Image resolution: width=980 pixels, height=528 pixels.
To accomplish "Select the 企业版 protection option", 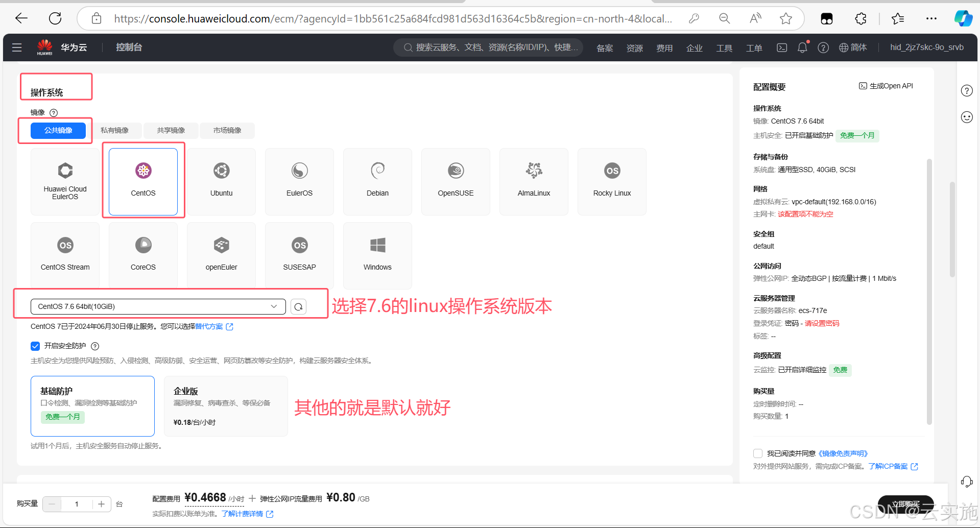I will (226, 406).
